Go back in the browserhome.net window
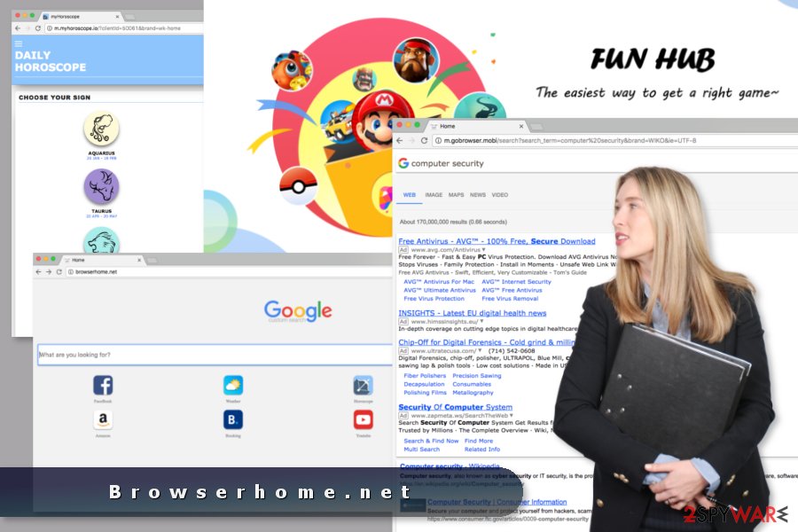This screenshot has width=798, height=532. [x=39, y=272]
